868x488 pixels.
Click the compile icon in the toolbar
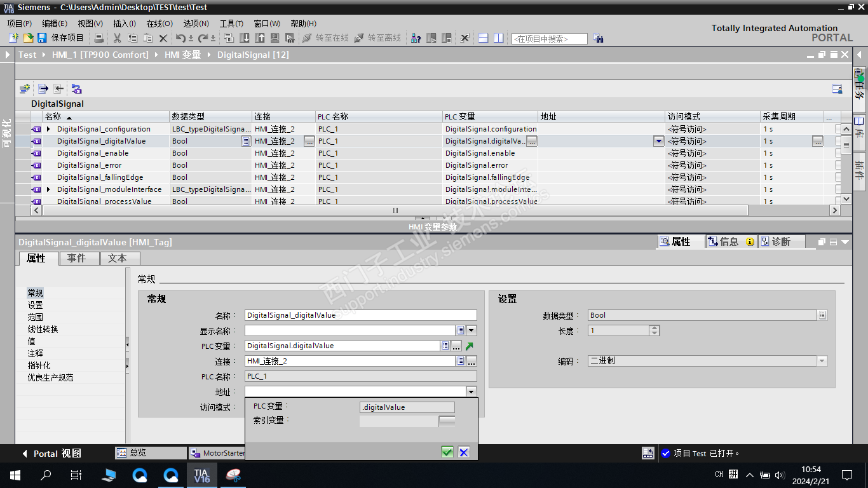[229, 38]
